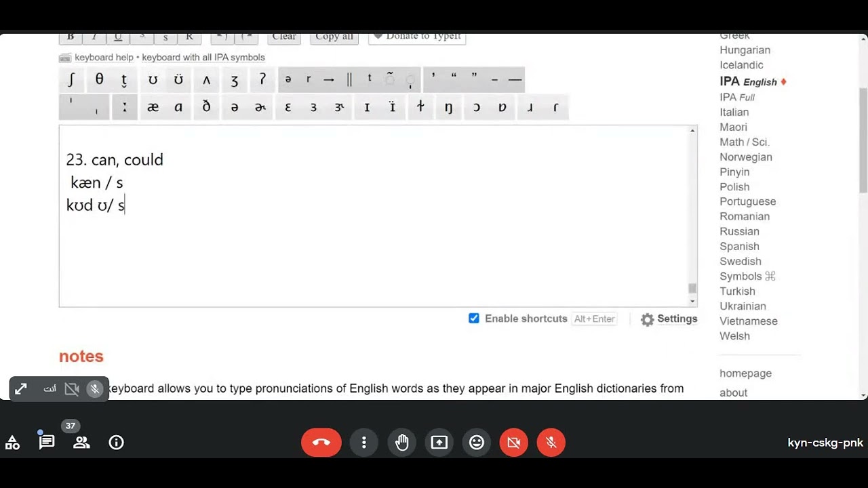The image size is (868, 488).
Task: Insert the ɫ (dark l) symbol
Action: (x=420, y=107)
